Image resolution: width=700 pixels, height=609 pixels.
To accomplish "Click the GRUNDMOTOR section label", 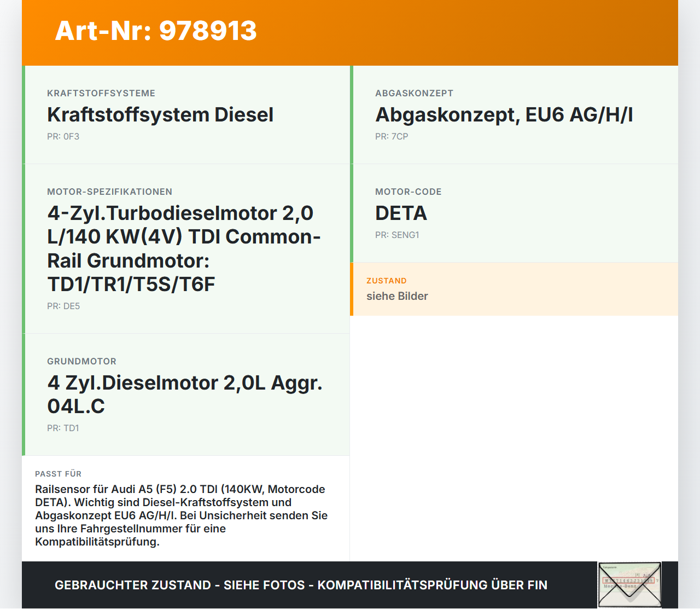I will point(81,362).
